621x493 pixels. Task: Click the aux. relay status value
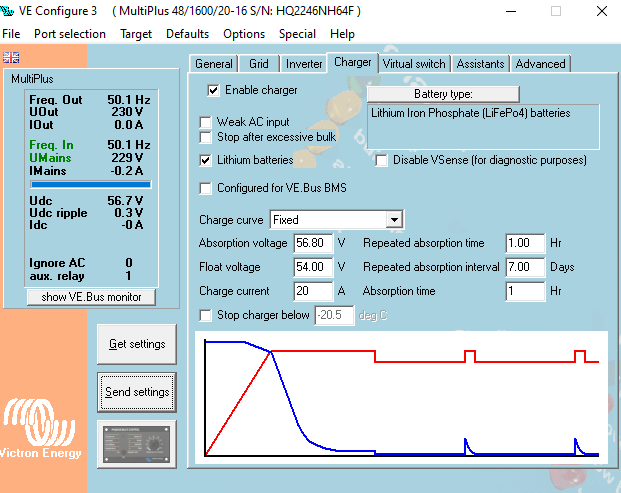(x=128, y=276)
